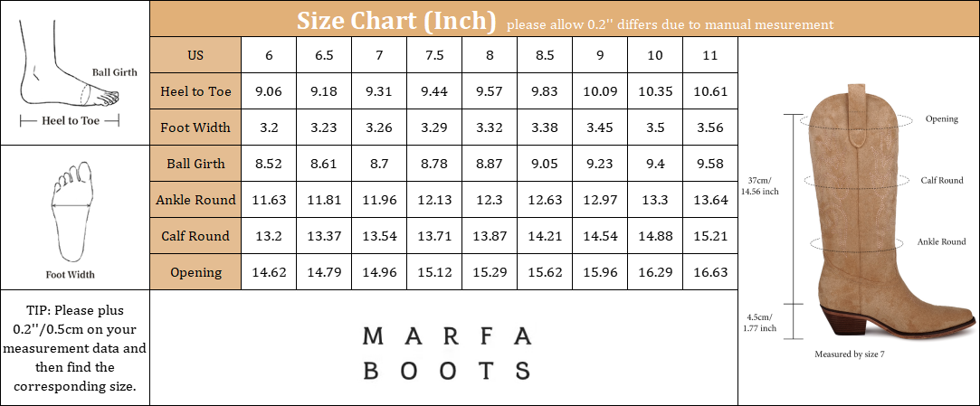Click the Ankle Round label beside boot

click(x=941, y=241)
